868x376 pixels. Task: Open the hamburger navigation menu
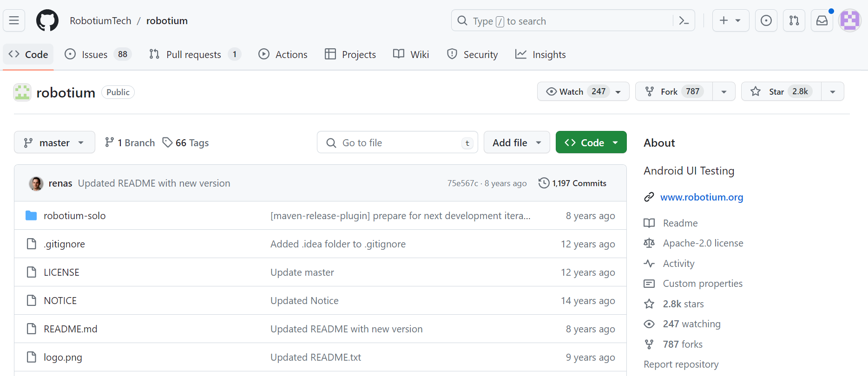14,20
